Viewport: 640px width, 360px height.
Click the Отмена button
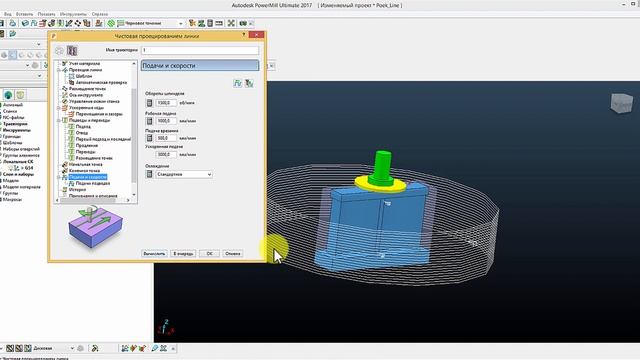coord(233,253)
